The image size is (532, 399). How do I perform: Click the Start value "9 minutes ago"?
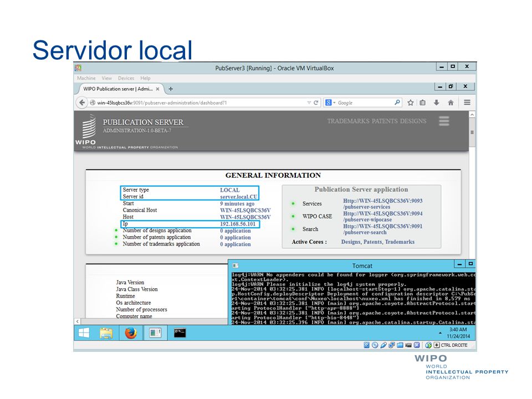coord(237,203)
